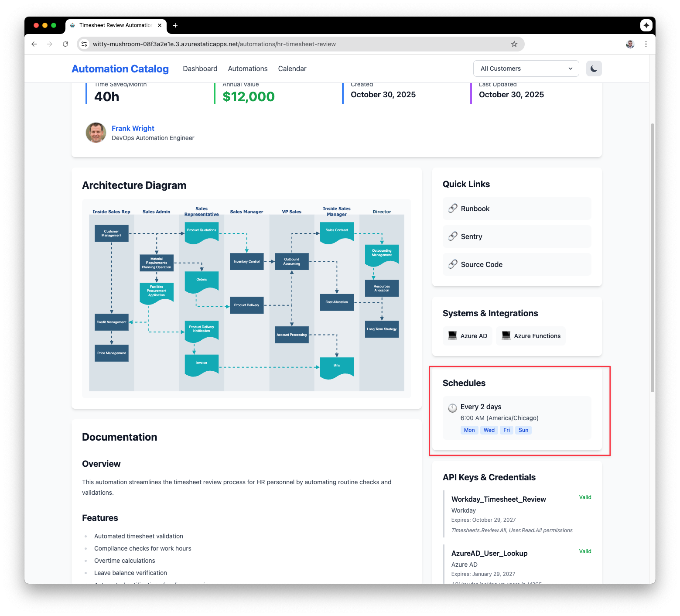Open the Sentry quick link
Image resolution: width=680 pixels, height=616 pixels.
click(x=471, y=236)
